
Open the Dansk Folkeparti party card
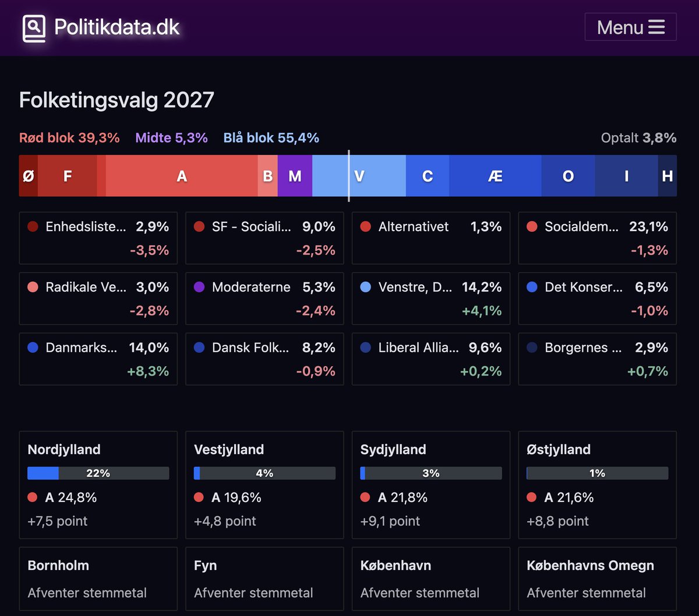click(x=264, y=359)
